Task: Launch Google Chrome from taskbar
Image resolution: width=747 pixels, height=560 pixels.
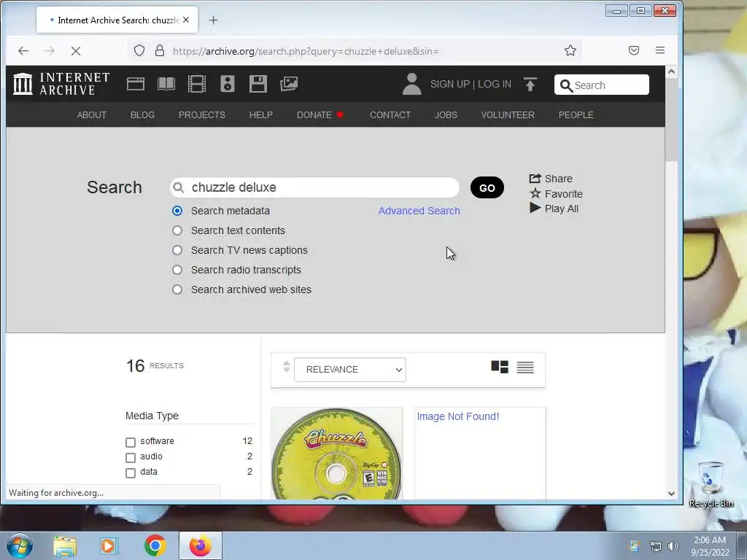Action: coord(155,545)
